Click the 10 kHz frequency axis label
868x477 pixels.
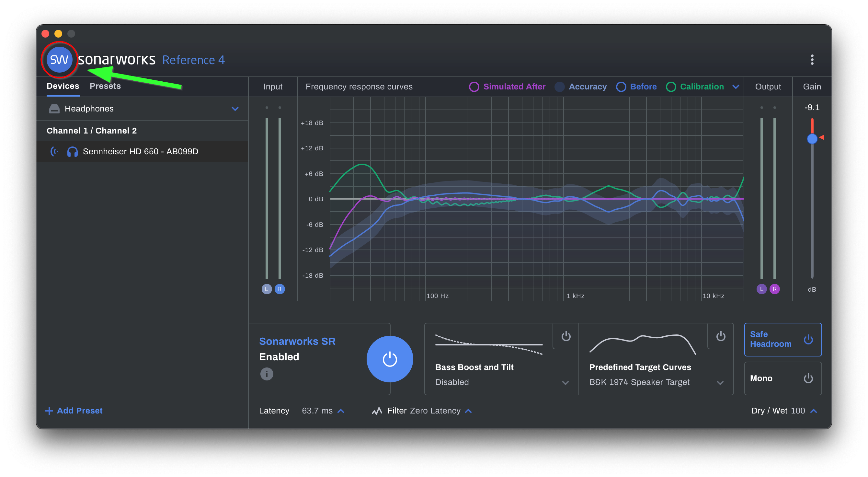pyautogui.click(x=713, y=296)
